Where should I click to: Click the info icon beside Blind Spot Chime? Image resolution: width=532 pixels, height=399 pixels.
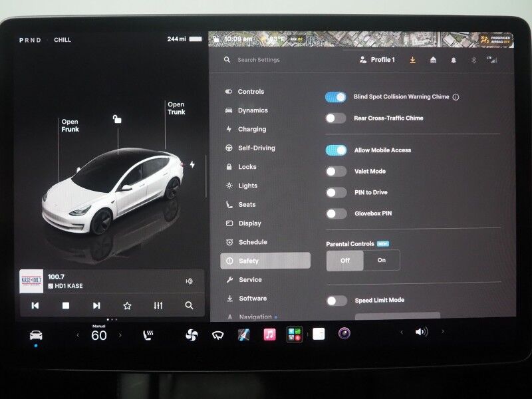point(456,97)
